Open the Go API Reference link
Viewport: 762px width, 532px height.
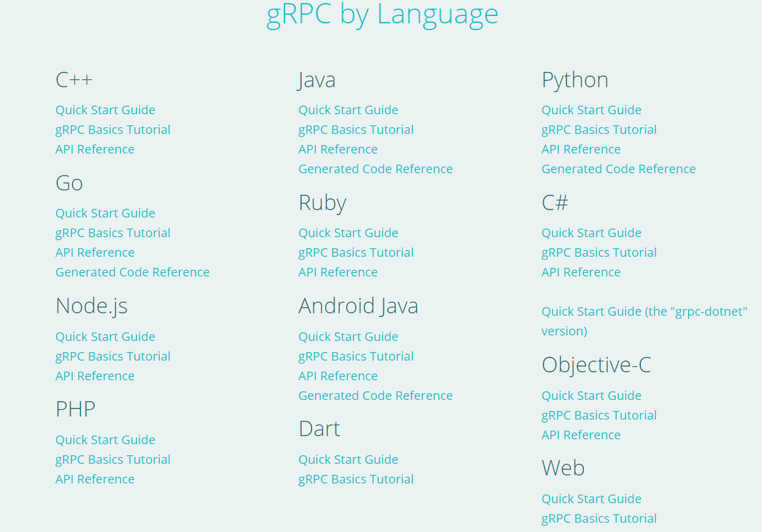(x=95, y=252)
